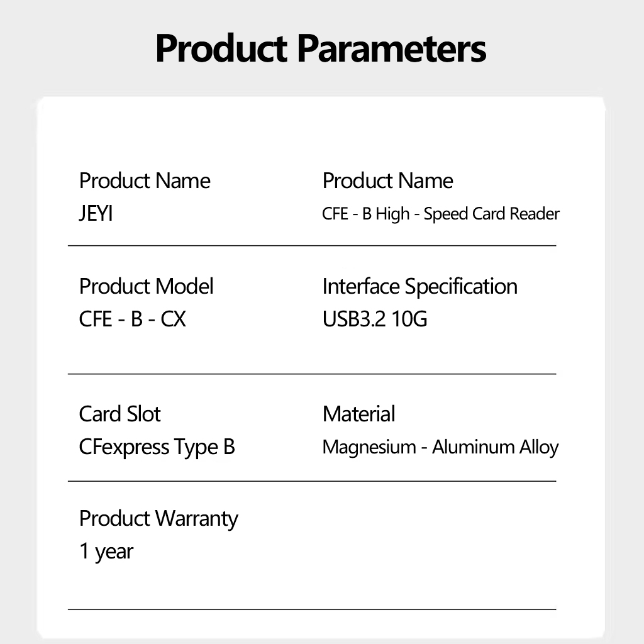Select the CFE - B - CX model value
This screenshot has width=644, height=644.
click(132, 319)
